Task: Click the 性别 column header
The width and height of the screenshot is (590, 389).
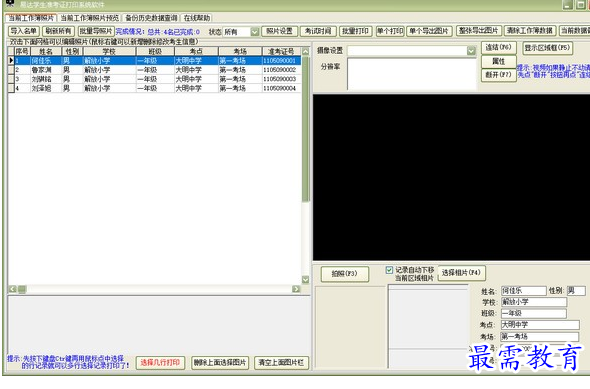Action: (x=72, y=51)
